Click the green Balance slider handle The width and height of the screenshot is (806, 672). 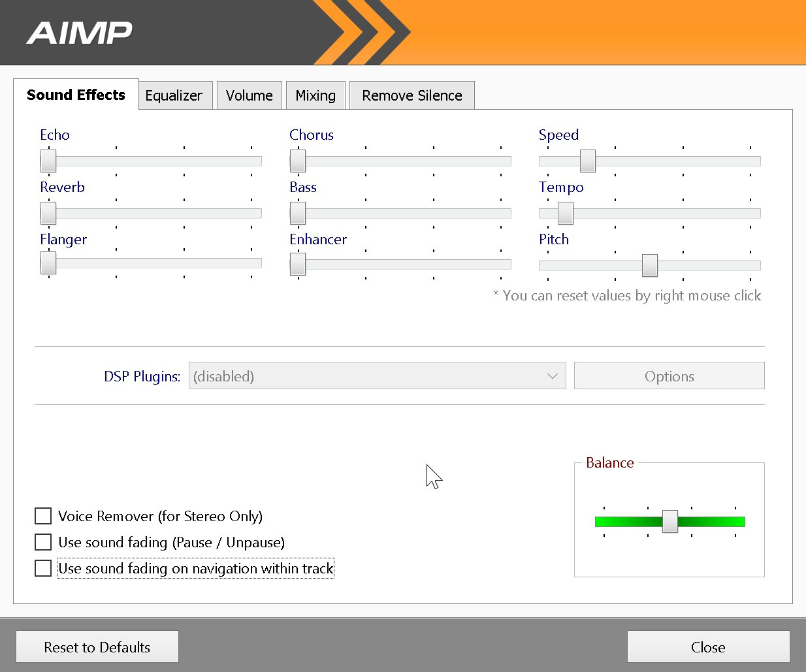(670, 521)
